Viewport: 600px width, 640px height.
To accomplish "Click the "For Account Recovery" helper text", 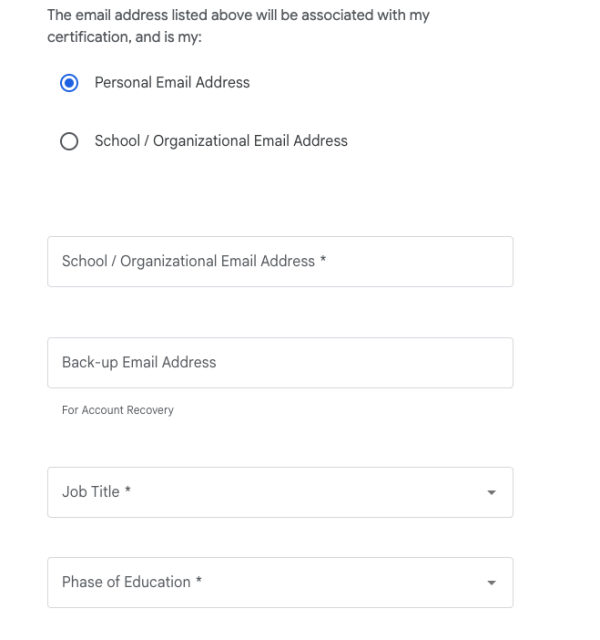I will tap(118, 410).
